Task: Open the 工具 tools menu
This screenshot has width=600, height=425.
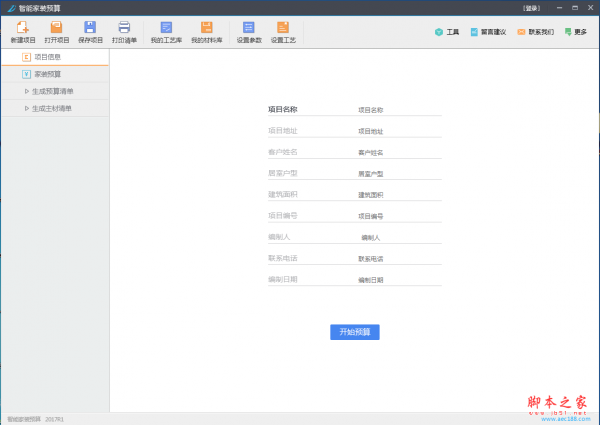Action: [447, 32]
